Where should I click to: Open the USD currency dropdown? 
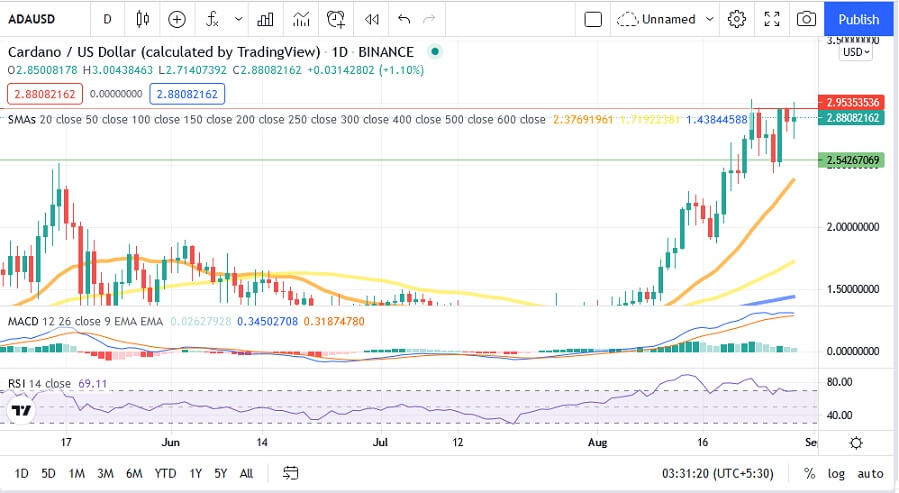(856, 52)
